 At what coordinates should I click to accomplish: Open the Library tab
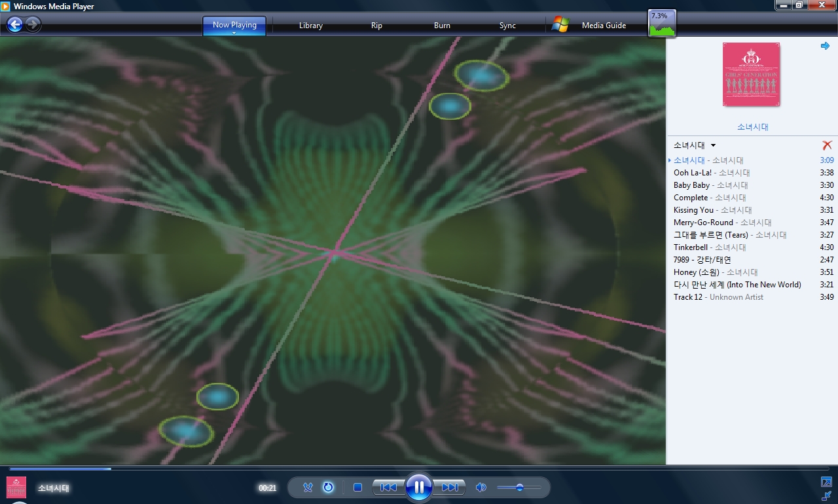pos(311,26)
